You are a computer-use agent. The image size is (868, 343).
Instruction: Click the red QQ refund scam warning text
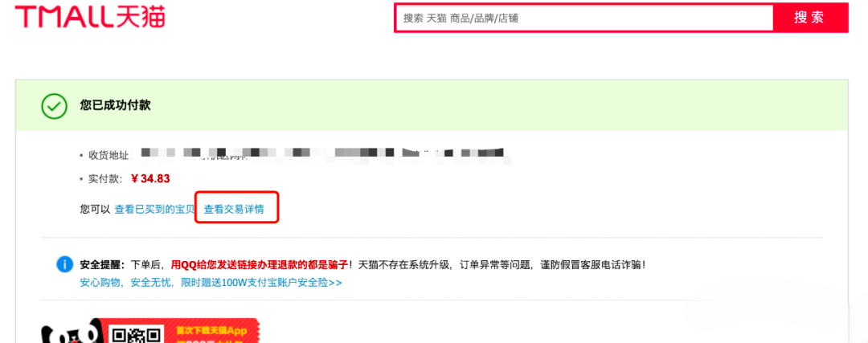point(259,264)
